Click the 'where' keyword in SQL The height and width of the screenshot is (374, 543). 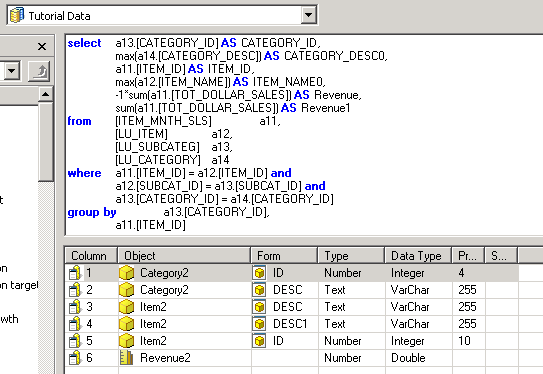coord(84,173)
